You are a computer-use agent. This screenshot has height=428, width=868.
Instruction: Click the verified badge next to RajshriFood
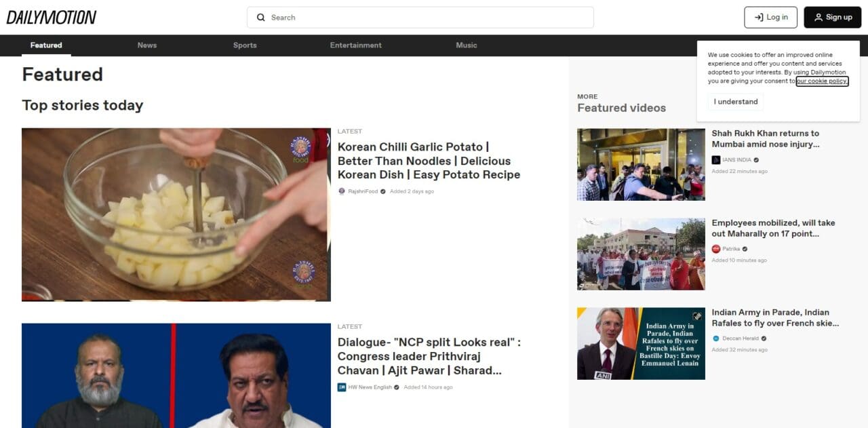(383, 191)
